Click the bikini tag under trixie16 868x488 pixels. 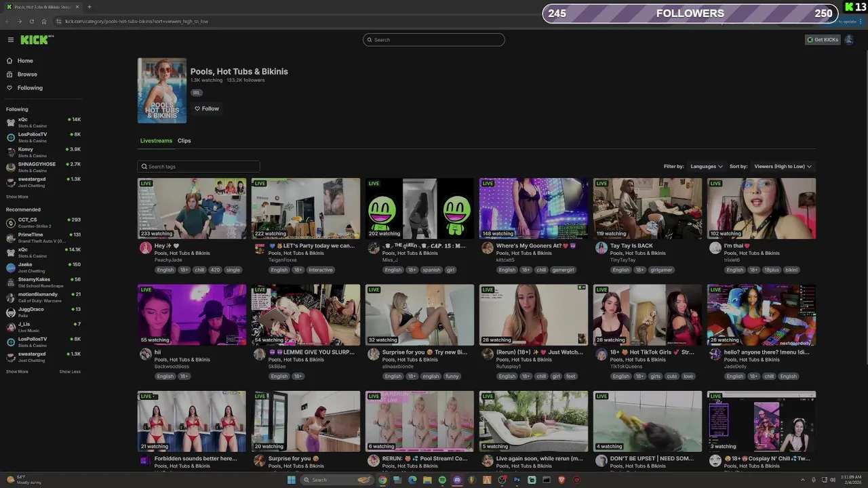click(x=791, y=270)
